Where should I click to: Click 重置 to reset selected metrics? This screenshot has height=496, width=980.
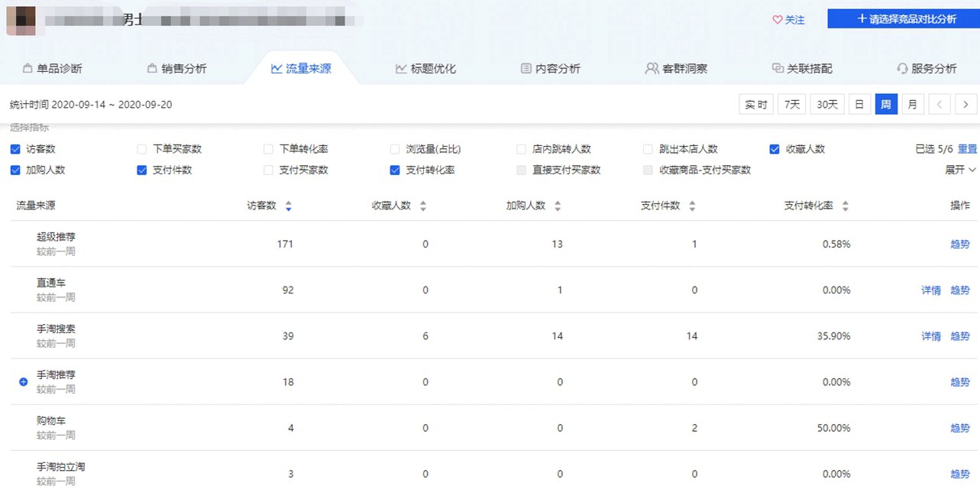967,149
